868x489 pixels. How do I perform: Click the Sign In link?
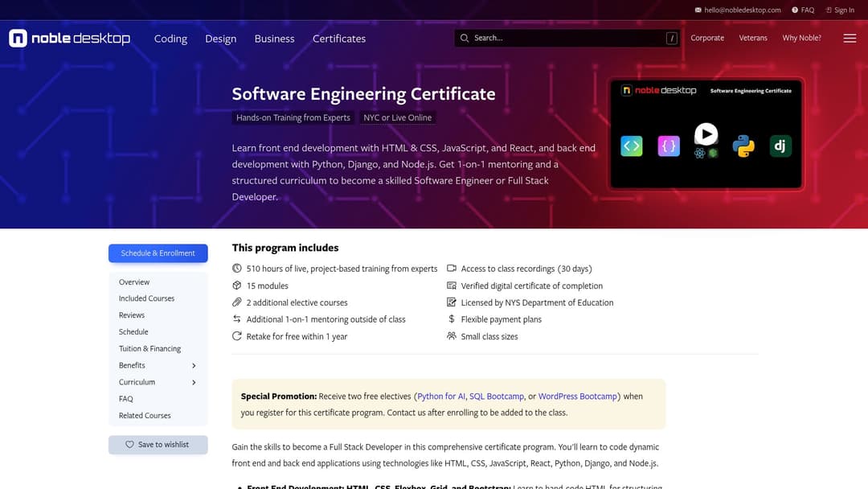pos(844,10)
